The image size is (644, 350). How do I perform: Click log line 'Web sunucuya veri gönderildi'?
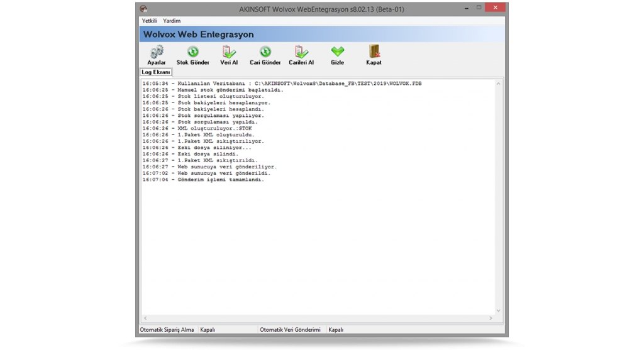point(206,173)
